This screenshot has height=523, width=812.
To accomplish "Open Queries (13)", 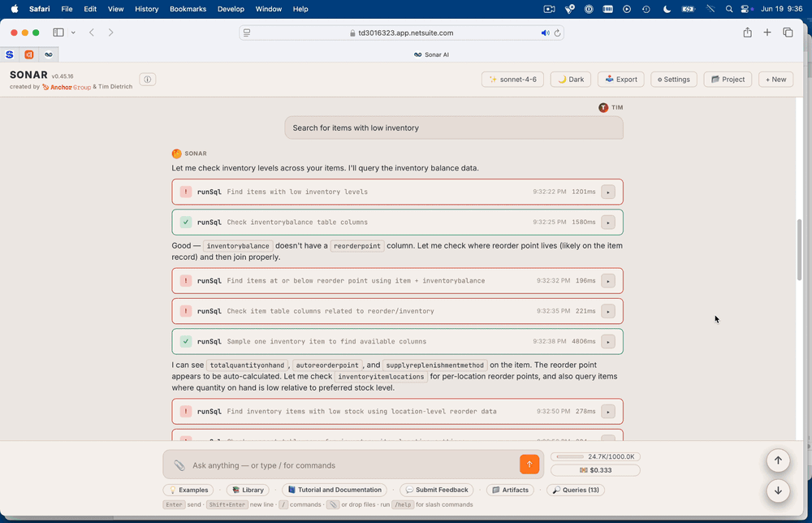I will [576, 490].
